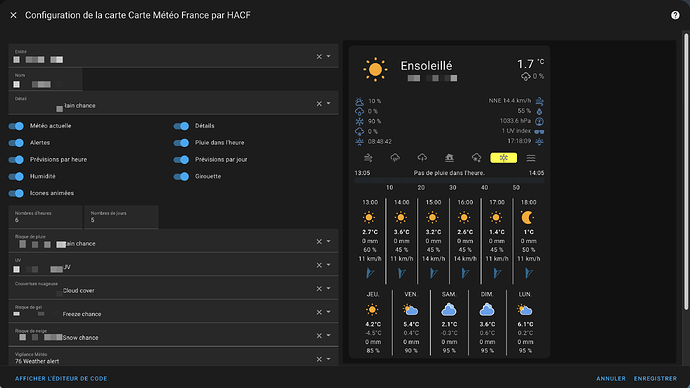Clear the Entité field selection

coord(319,57)
